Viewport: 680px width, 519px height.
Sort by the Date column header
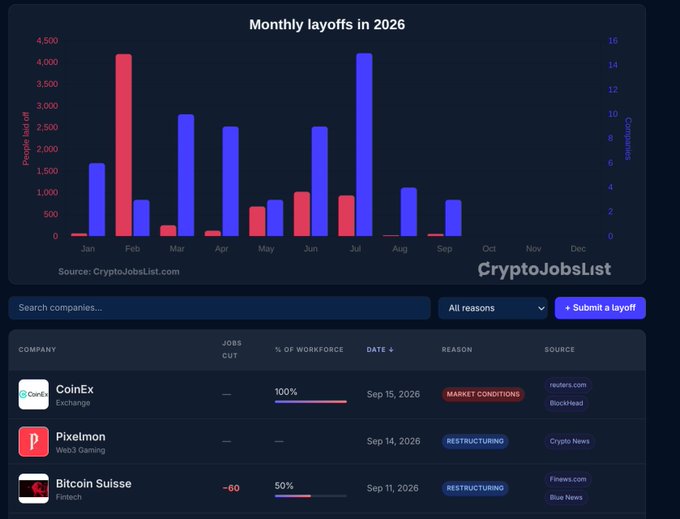click(380, 349)
